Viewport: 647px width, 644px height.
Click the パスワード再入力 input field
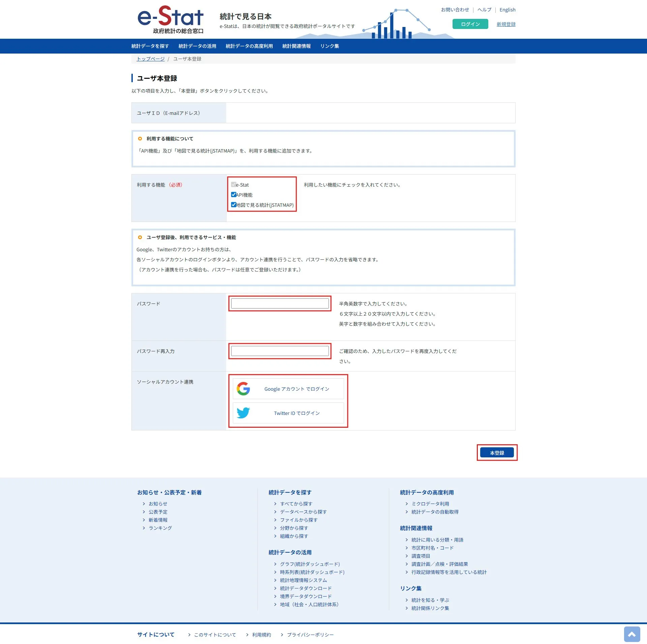[x=280, y=351]
